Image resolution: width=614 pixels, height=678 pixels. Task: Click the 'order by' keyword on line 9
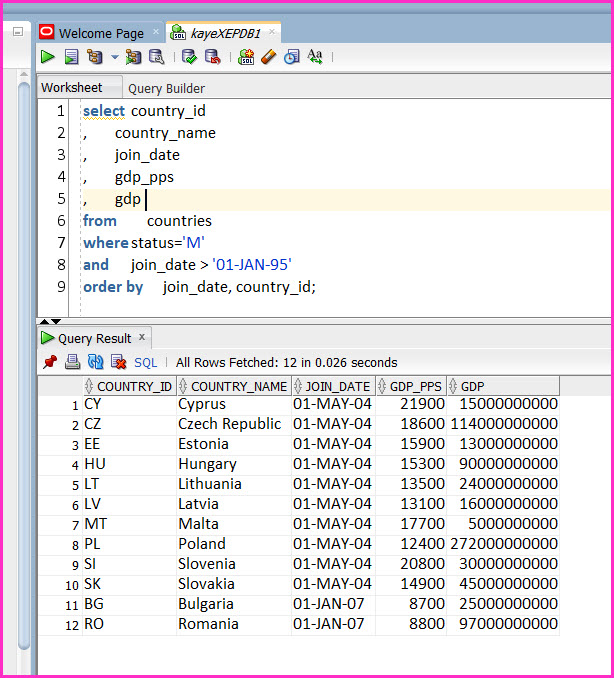[113, 287]
